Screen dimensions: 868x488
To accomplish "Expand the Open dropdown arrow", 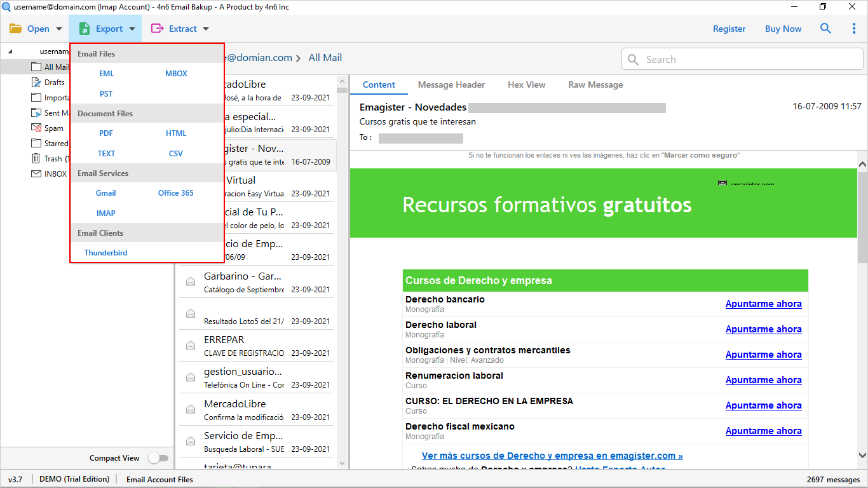I will click(59, 29).
